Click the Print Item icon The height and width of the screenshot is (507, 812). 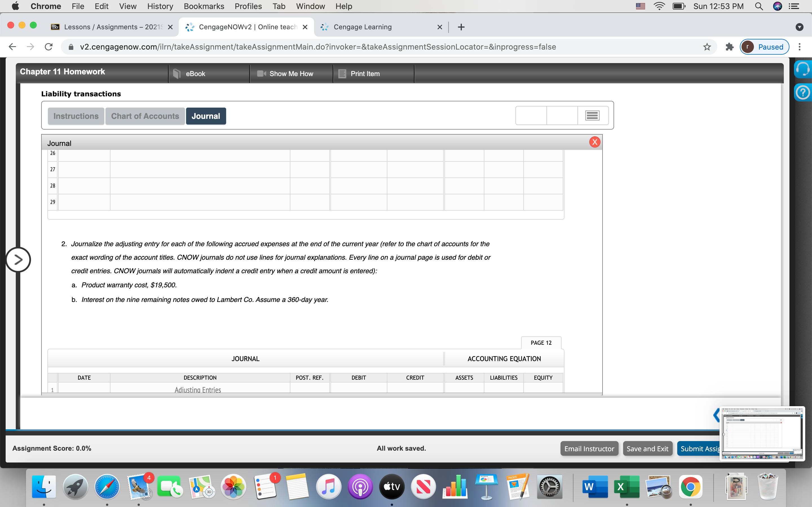pos(342,74)
